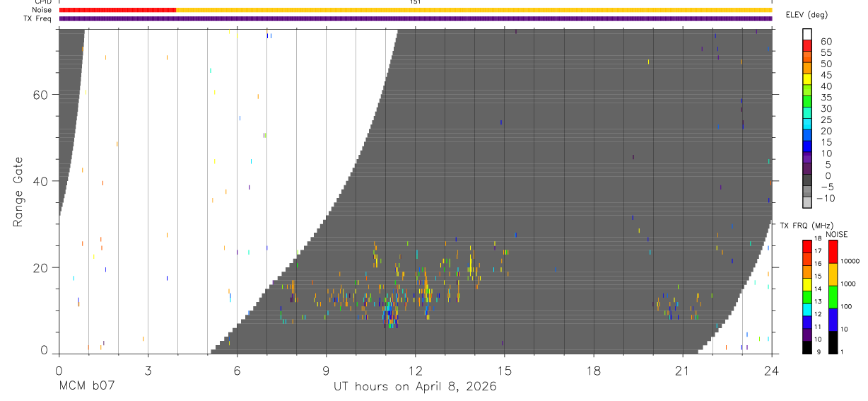The width and height of the screenshot is (868, 401).
Task: Click the 'Range Gate' axis label
Action: coord(18,192)
